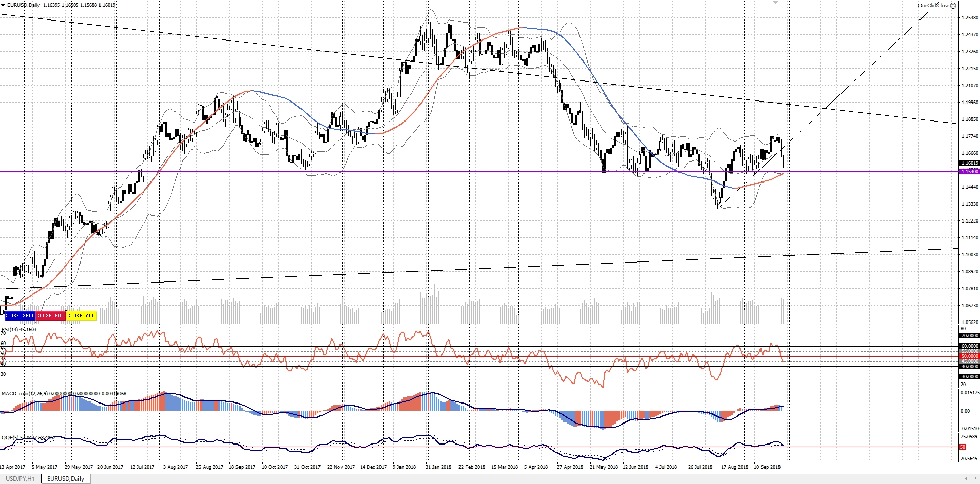Click the black 1.16019 current price tag
The width and height of the screenshot is (980, 484).
point(969,163)
